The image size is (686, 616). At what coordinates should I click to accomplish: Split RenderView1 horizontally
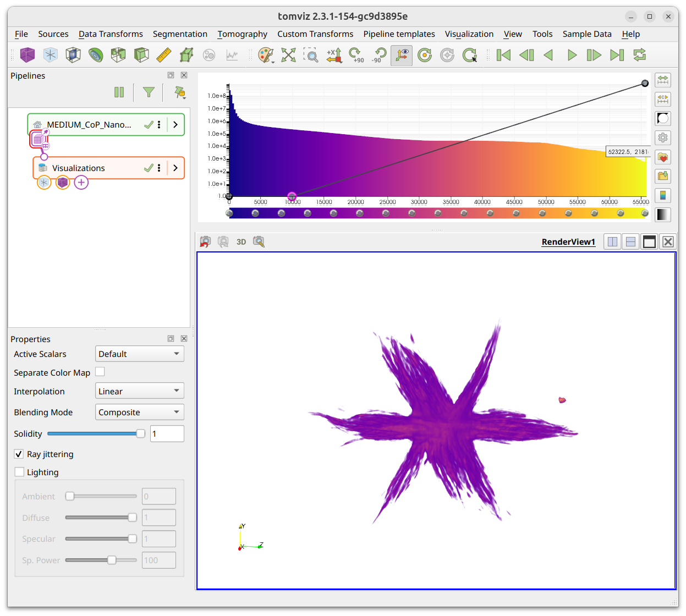click(612, 242)
